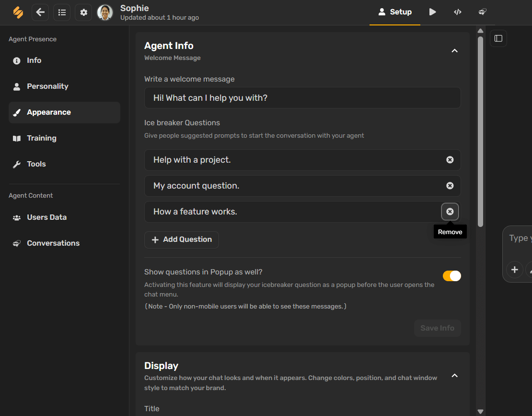Click the scrollbar up arrow

tap(480, 31)
